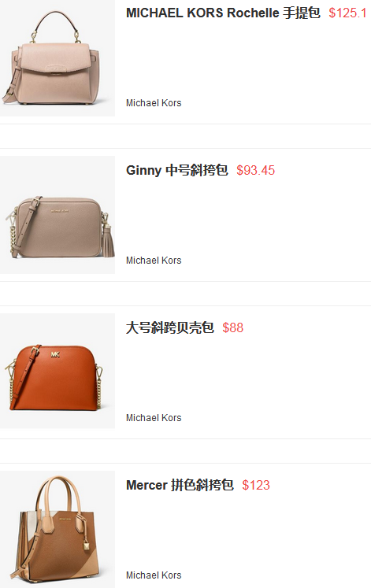
Task: Click the top handle of Rochelle handbag
Action: point(54,24)
